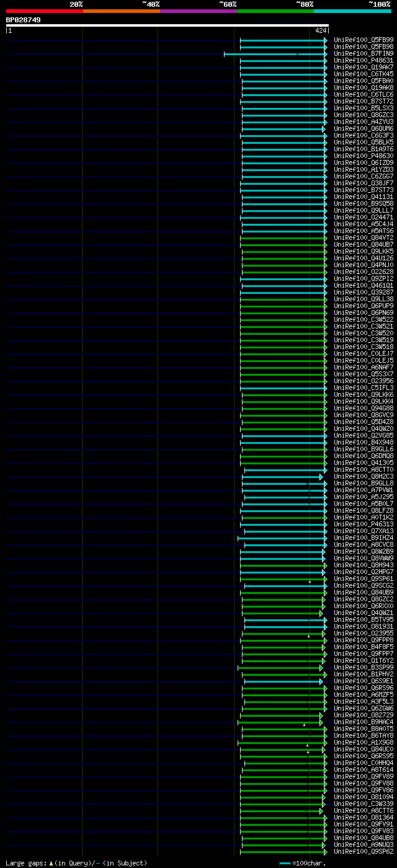
Task: Select the UniRef100_B7FIN9 entry
Action: pyautogui.click(x=364, y=53)
